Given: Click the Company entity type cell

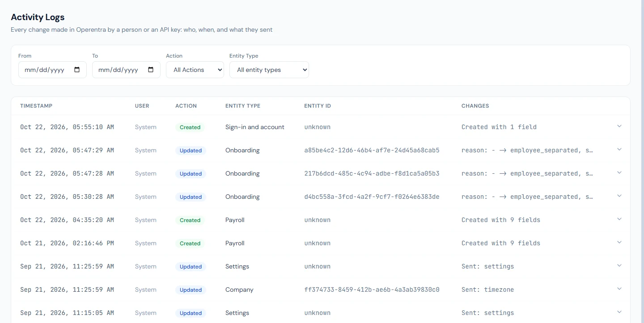Looking at the screenshot, I should click(x=239, y=289).
